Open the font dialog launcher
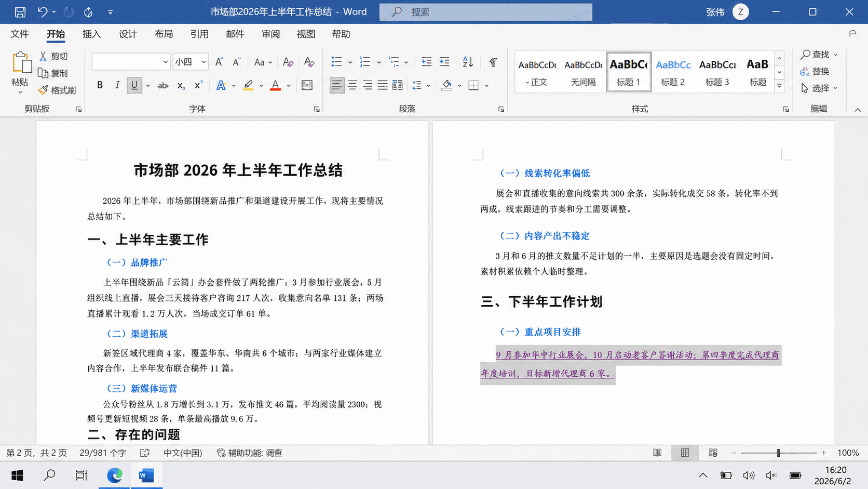This screenshot has height=489, width=868. coord(317,109)
